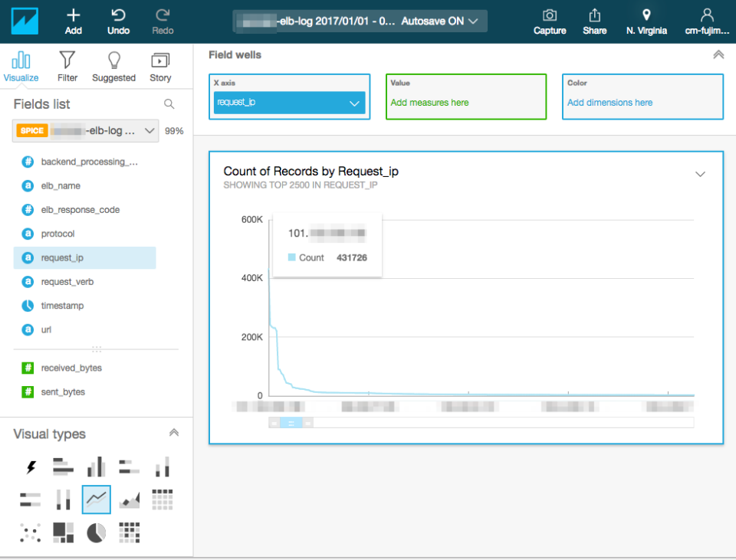This screenshot has width=736, height=560.
Task: Open the Story tab
Action: [160, 65]
